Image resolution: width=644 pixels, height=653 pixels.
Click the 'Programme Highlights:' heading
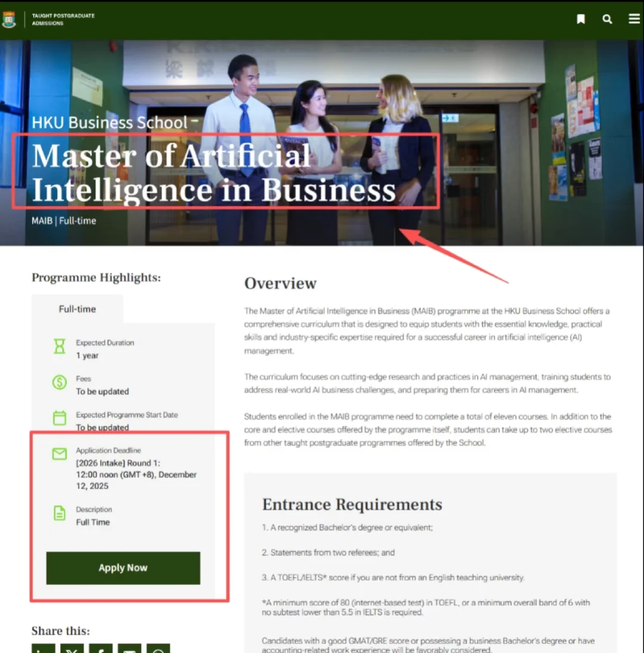96,277
